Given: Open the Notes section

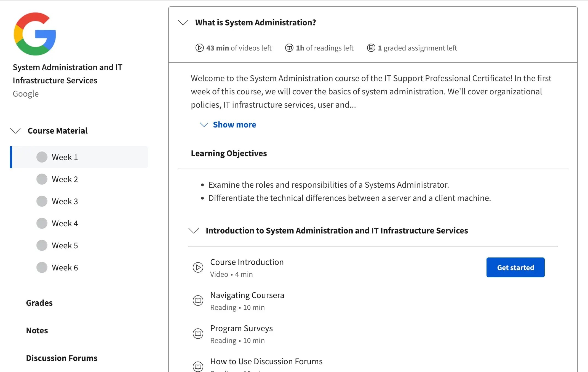Looking at the screenshot, I should [x=37, y=330].
